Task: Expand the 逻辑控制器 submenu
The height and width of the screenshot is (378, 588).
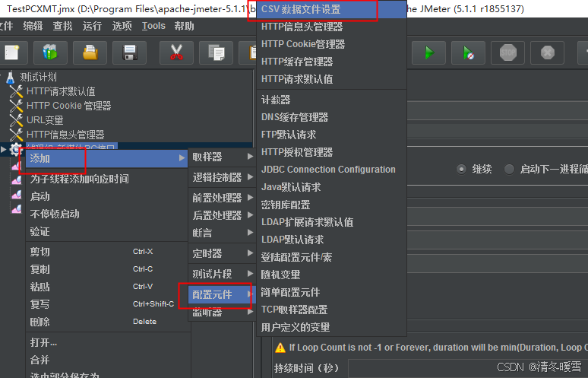Action: pyautogui.click(x=223, y=177)
